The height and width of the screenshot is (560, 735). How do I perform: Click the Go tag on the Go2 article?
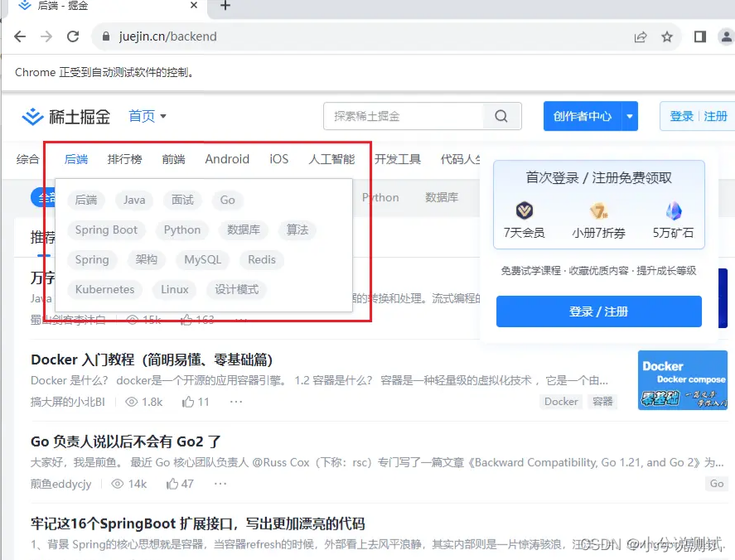[716, 484]
